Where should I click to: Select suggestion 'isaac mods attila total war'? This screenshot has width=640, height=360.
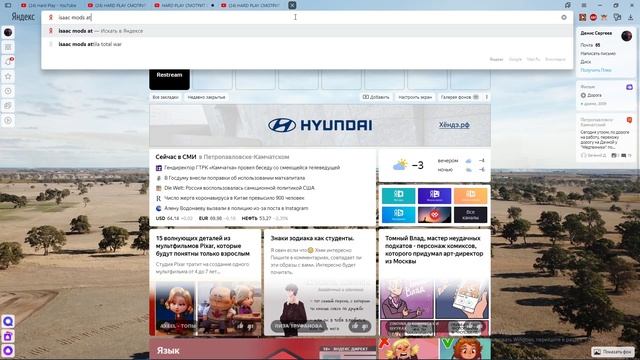click(x=307, y=44)
